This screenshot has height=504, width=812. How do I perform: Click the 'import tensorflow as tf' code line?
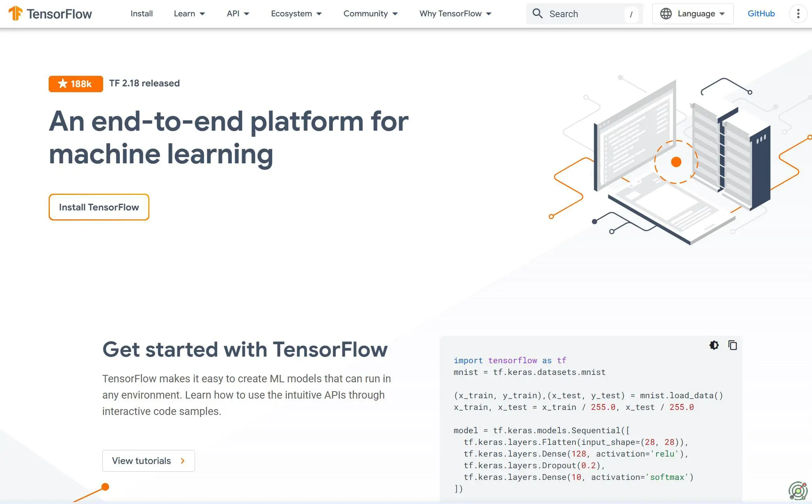[510, 360]
